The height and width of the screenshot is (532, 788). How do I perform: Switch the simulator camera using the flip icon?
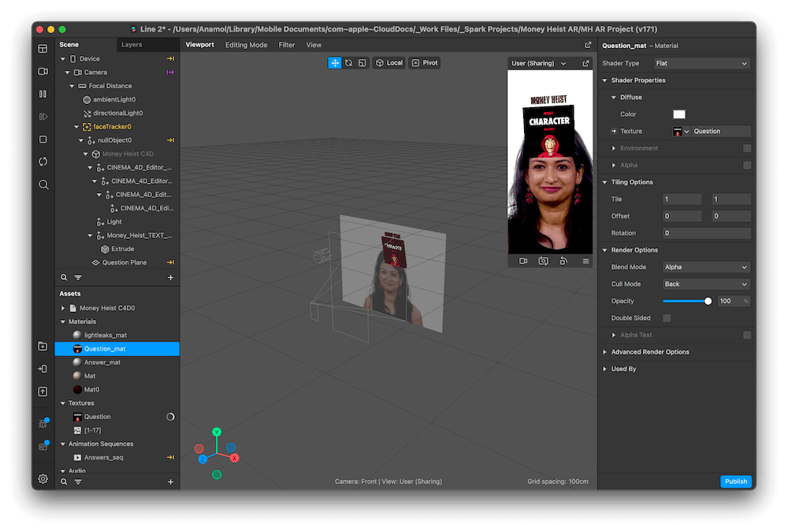(543, 261)
